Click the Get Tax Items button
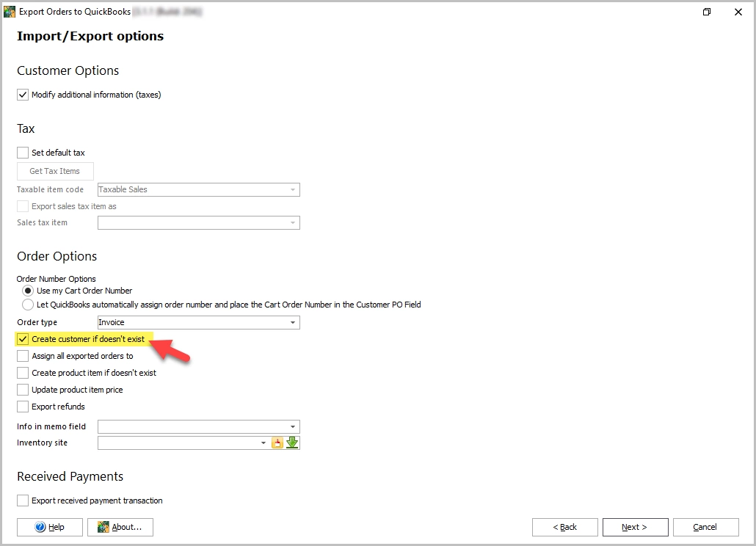 click(55, 171)
